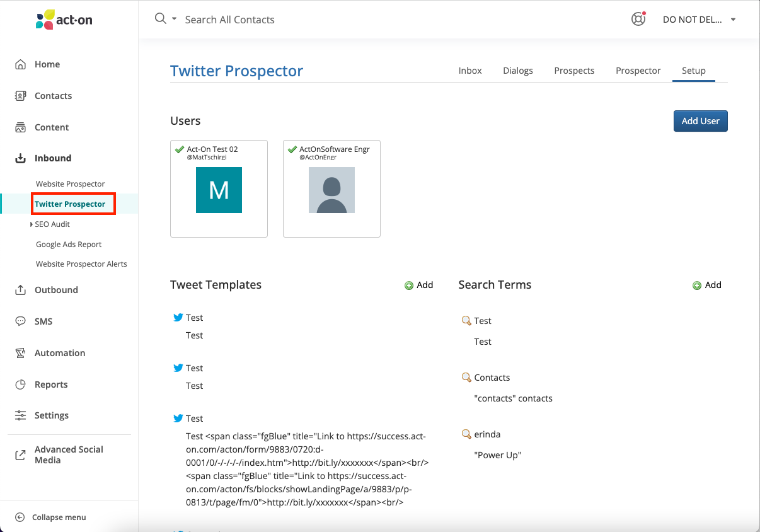
Task: Click the Inbound download icon
Action: click(21, 158)
